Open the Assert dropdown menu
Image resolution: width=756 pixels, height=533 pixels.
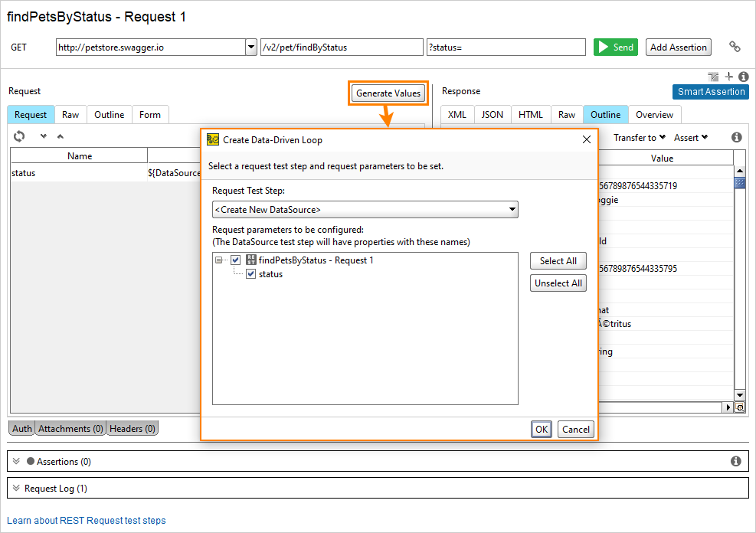click(x=689, y=137)
